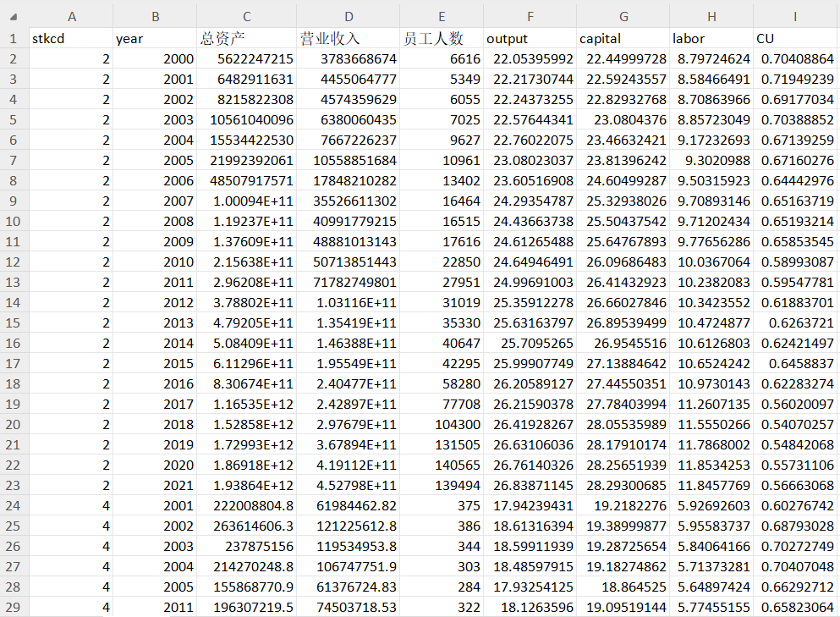Select cell with value 1.16535E+12
The height and width of the screenshot is (617, 840).
246,405
